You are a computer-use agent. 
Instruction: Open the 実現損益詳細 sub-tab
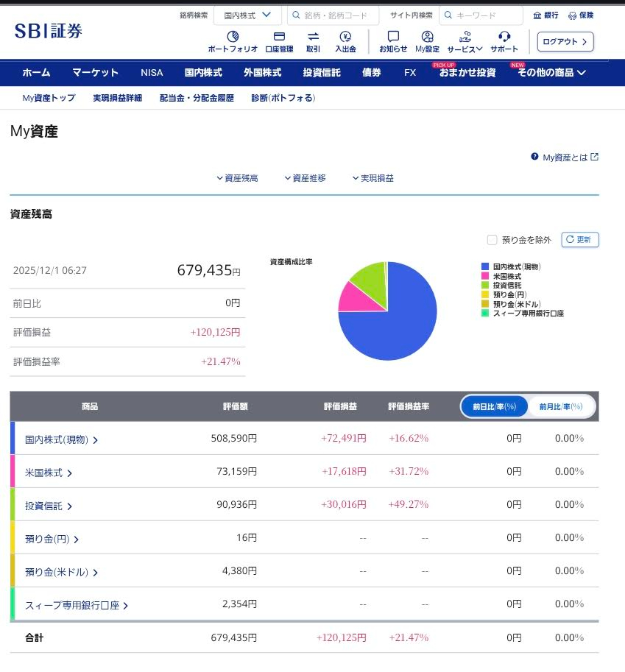pyautogui.click(x=117, y=98)
